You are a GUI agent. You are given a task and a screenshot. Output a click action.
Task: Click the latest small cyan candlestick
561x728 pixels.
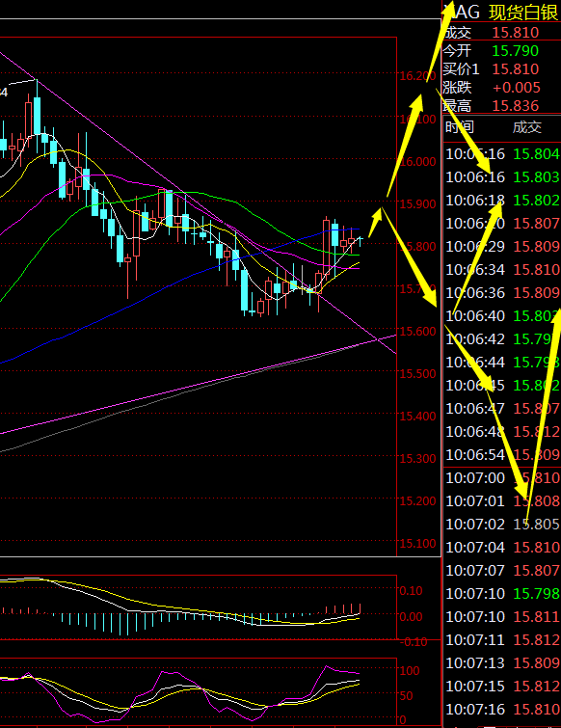coord(361,240)
